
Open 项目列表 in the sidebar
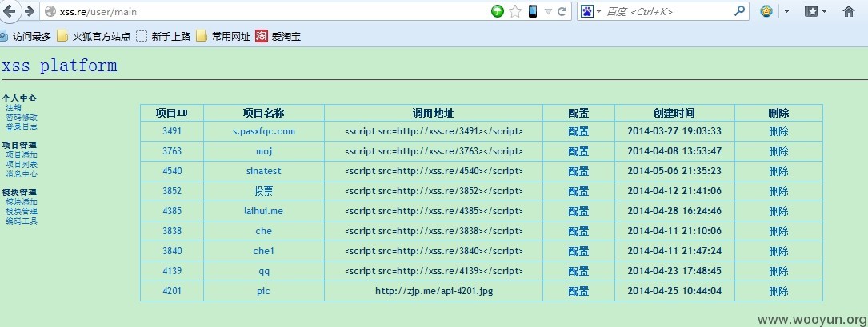click(x=22, y=165)
